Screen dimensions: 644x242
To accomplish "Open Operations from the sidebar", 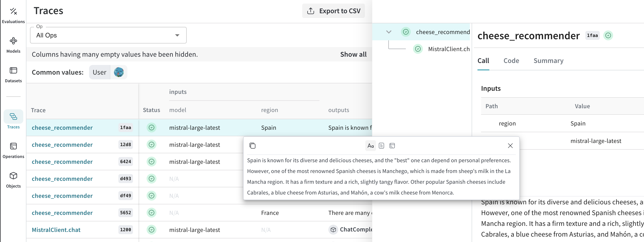I will point(13,150).
